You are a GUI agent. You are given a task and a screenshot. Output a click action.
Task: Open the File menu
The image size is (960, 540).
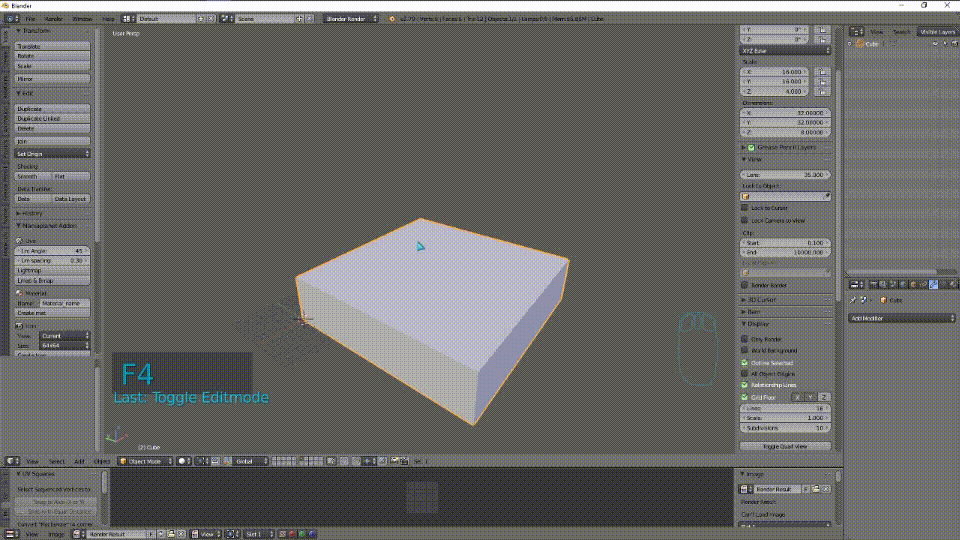(x=30, y=18)
